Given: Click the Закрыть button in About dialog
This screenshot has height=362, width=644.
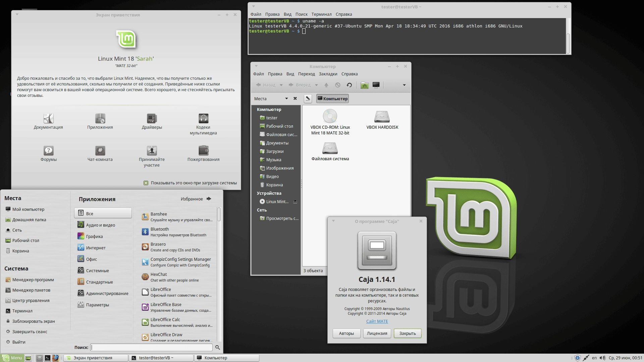Looking at the screenshot, I should click(408, 333).
